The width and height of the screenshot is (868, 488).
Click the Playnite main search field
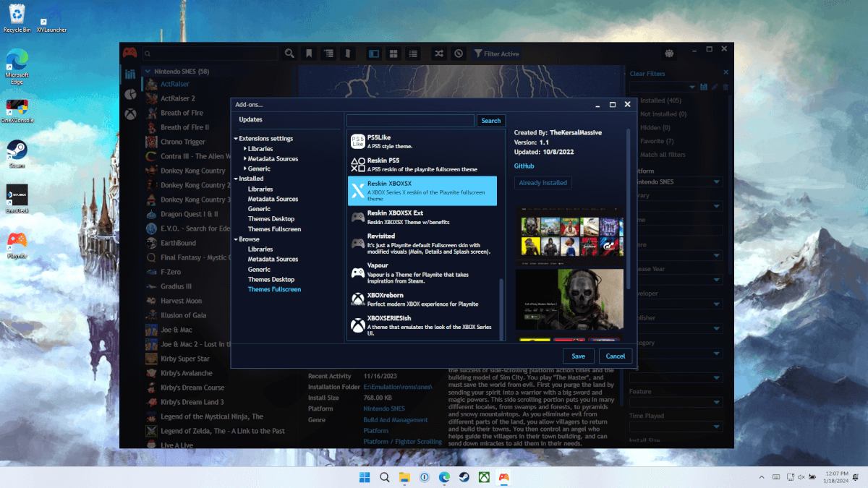(210, 53)
